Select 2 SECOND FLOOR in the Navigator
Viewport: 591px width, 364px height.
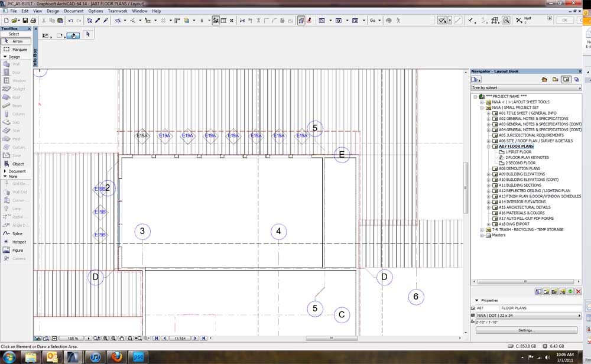[x=521, y=162]
